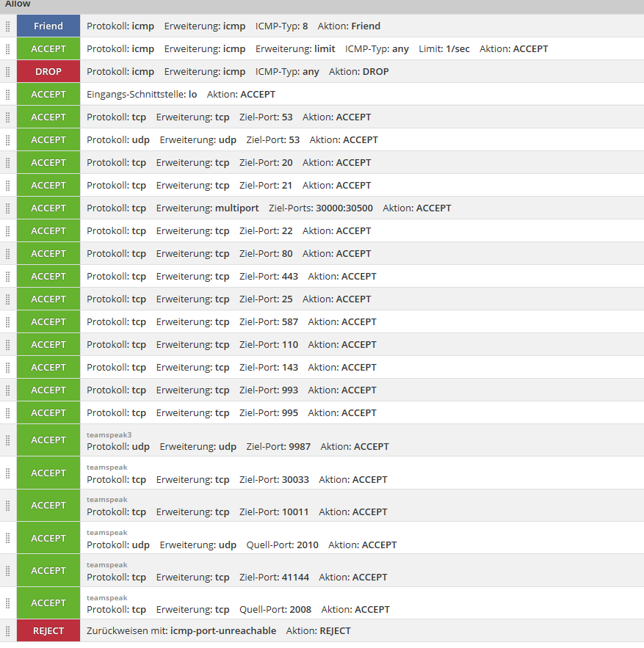This screenshot has height=648, width=644.
Task: Click ACCEPT badge for tcp port 80
Action: click(x=48, y=254)
